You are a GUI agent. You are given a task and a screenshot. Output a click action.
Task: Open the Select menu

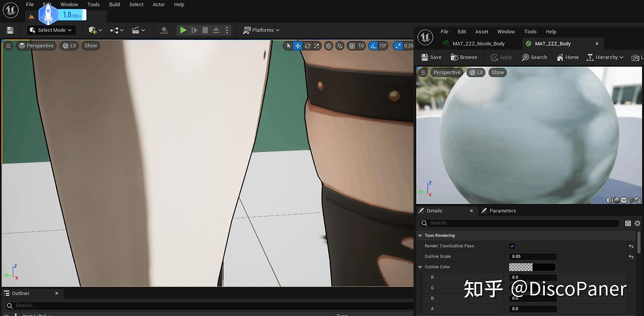coord(136,5)
